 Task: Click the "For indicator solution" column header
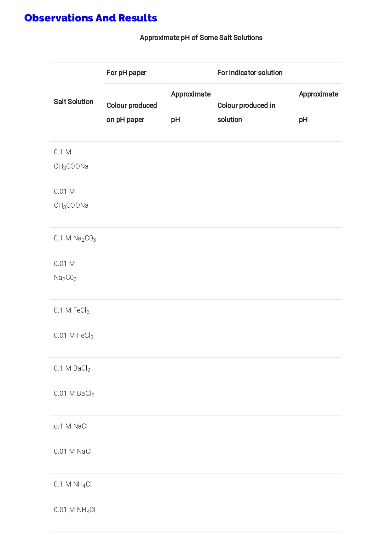pyautogui.click(x=250, y=73)
